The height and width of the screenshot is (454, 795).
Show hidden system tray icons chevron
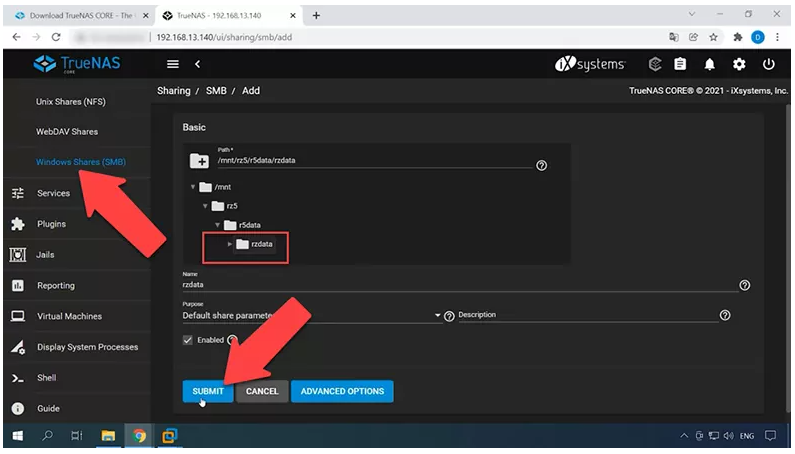click(684, 436)
